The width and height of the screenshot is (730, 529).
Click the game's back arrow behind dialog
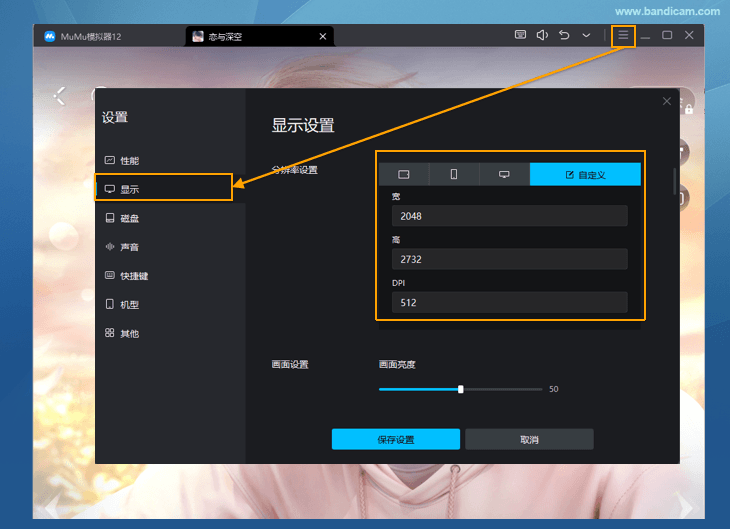point(60,96)
